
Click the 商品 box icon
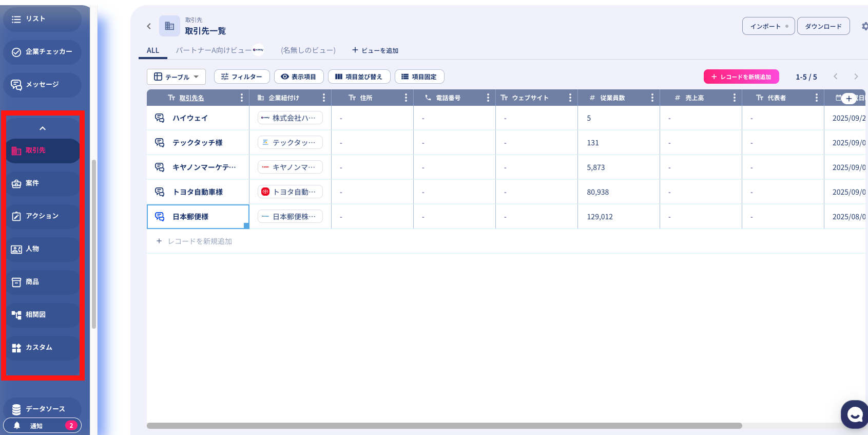(16, 282)
